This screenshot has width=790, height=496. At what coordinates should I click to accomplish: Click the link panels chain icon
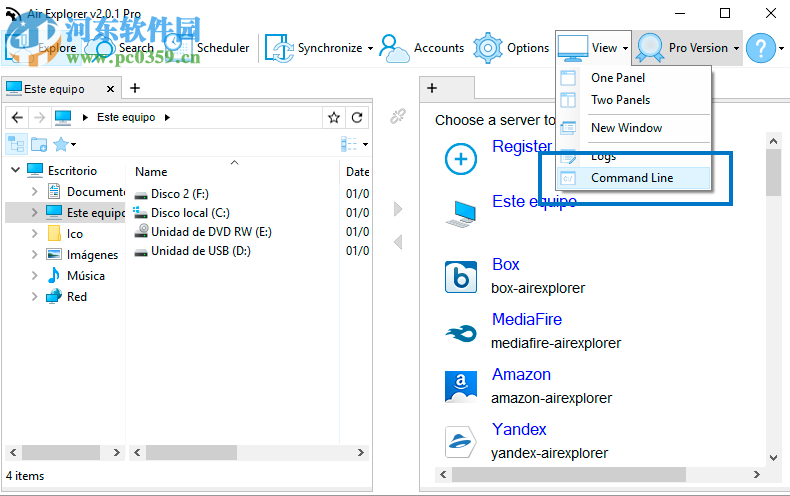(398, 117)
